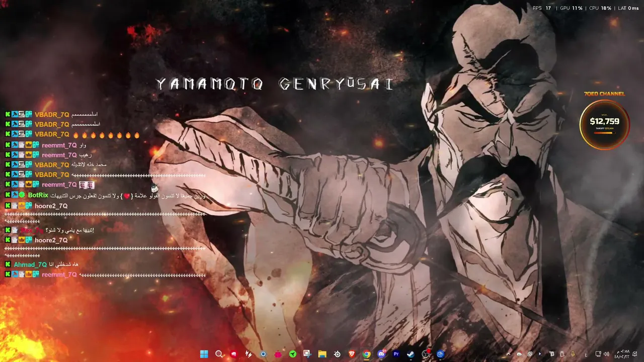Open Steam from the taskbar
644x362 pixels.
coord(411,354)
